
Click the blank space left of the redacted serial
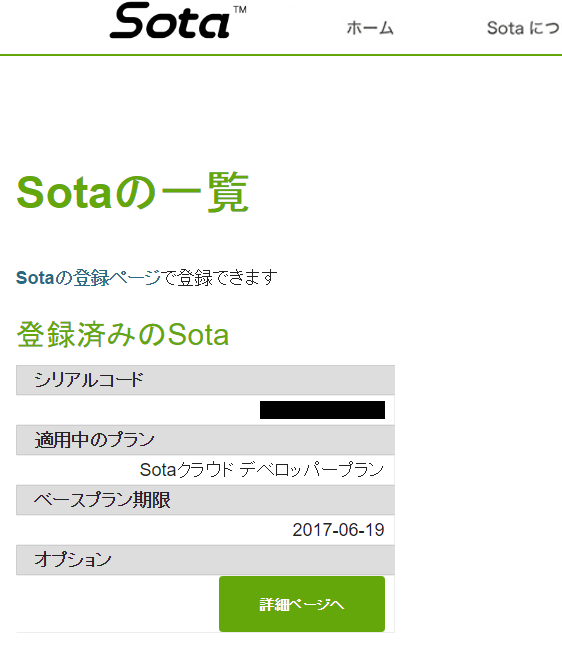138,410
